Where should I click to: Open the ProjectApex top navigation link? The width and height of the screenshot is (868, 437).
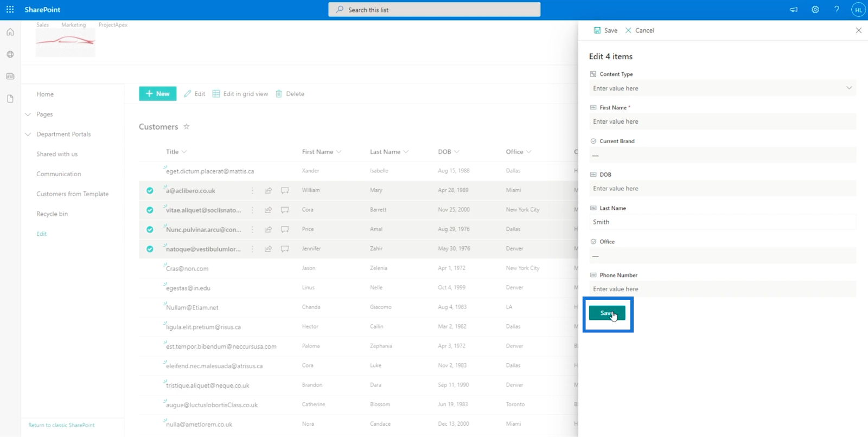click(113, 25)
